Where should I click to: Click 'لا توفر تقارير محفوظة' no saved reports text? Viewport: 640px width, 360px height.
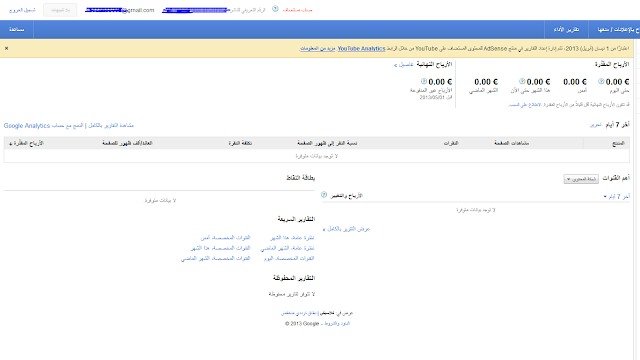[291, 294]
